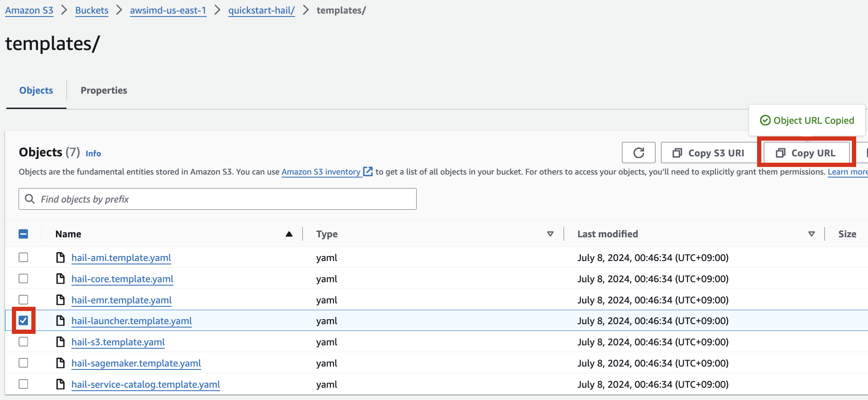
Task: Open the Info link next to Objects
Action: pyautogui.click(x=93, y=153)
